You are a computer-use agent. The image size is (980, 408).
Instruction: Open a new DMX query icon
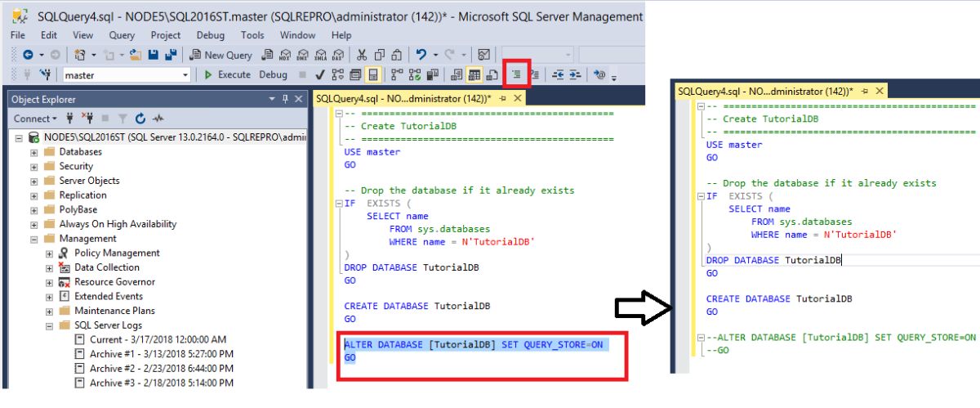(302, 55)
